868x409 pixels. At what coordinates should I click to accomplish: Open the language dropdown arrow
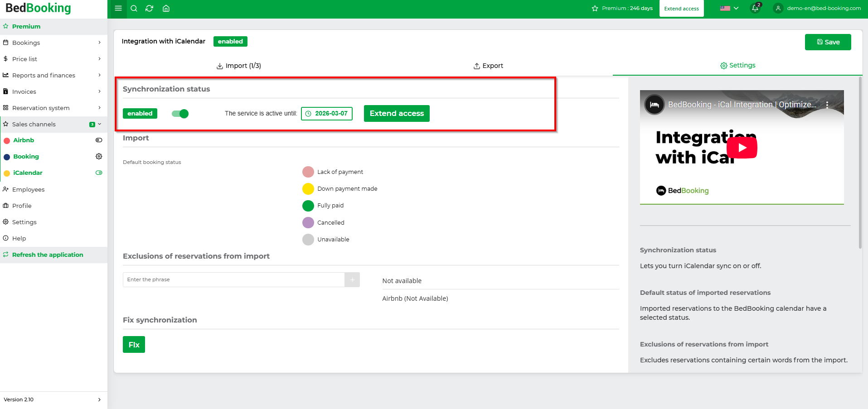point(736,8)
